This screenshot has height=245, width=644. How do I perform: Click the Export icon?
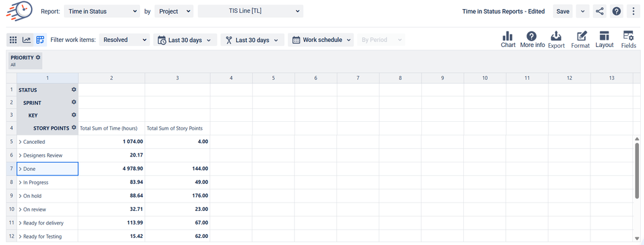tap(556, 40)
